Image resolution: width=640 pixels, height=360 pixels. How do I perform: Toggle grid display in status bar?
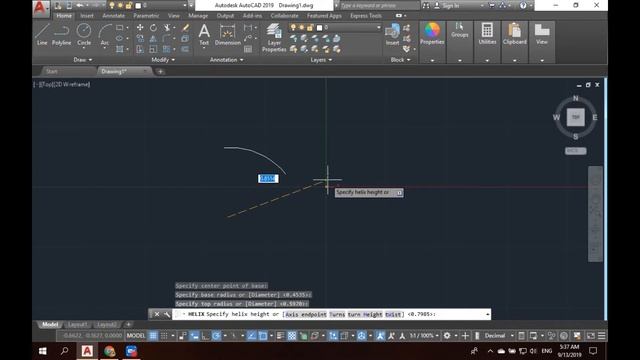click(x=153, y=336)
